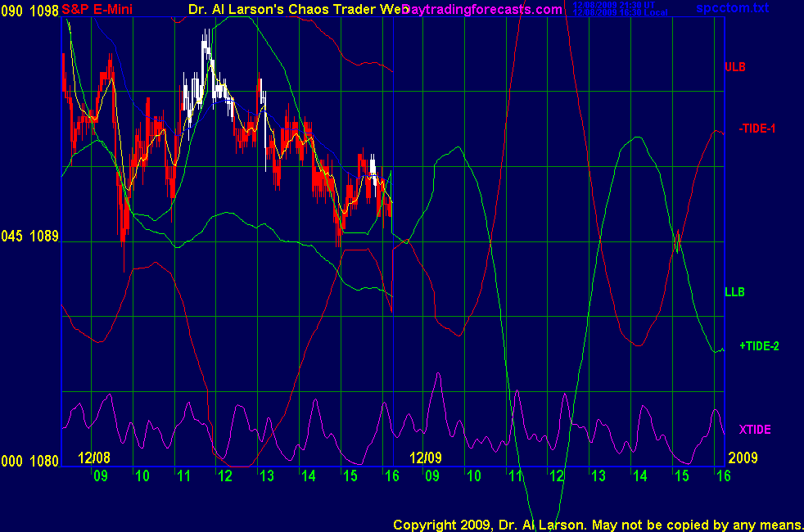Image resolution: width=804 pixels, height=532 pixels.
Task: Click the "+TIDE-2" line label
Action: pyautogui.click(x=760, y=346)
